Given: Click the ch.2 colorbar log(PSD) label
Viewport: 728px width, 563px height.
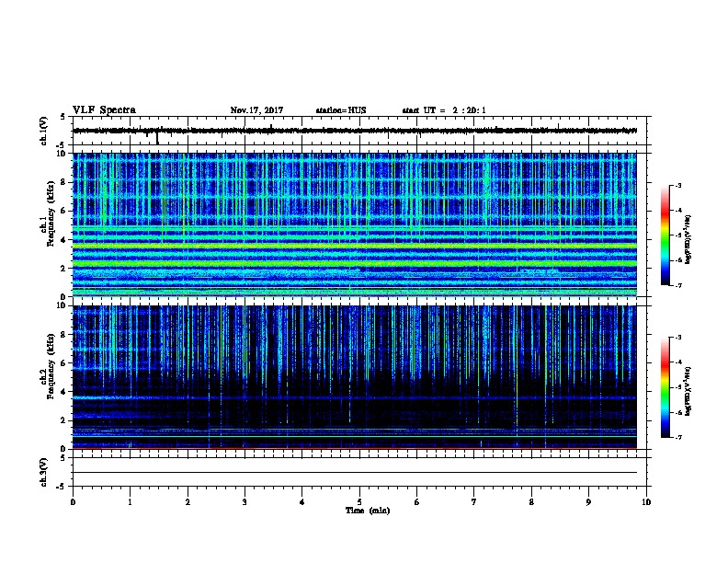Looking at the screenshot, I should pos(688,391).
